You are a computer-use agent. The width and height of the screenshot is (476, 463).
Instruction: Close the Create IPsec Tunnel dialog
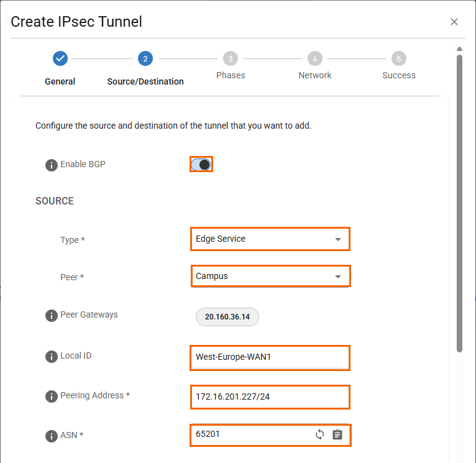tap(454, 22)
